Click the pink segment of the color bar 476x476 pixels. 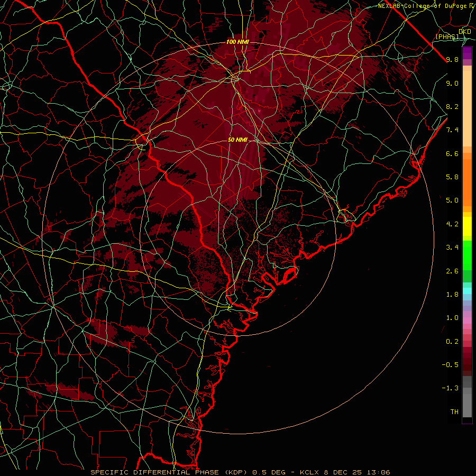pos(467,321)
